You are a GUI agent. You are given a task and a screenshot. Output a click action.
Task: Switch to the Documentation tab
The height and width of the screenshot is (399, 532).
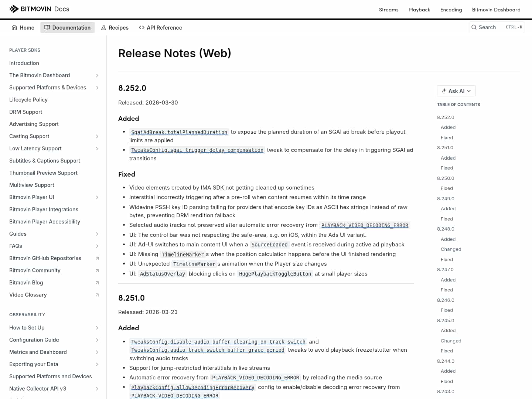[67, 27]
